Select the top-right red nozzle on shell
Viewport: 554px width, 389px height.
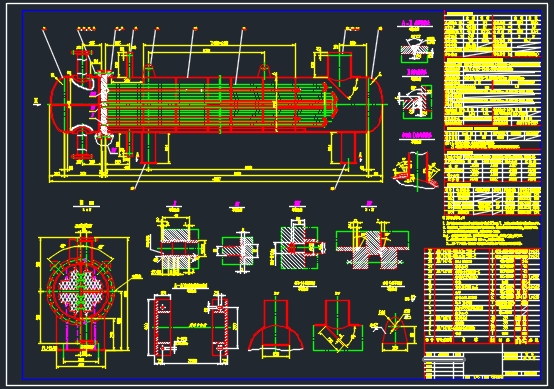pyautogui.click(x=339, y=66)
